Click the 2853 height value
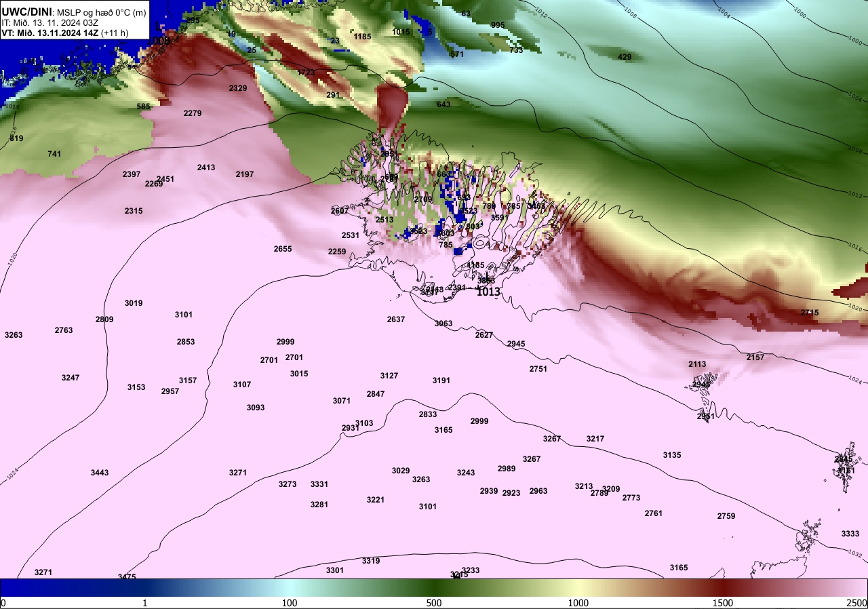Screen dimensions: 868x609 tap(186, 342)
